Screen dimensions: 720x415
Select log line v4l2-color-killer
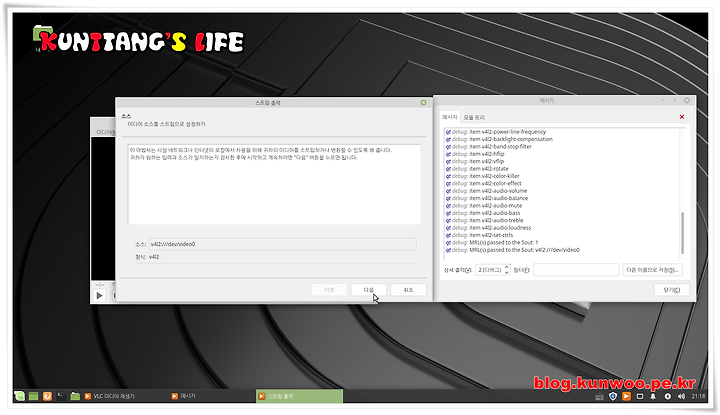coord(483,176)
